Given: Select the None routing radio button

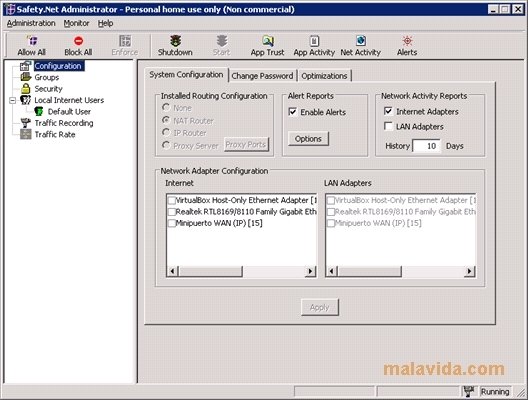Looking at the screenshot, I should click(x=166, y=107).
